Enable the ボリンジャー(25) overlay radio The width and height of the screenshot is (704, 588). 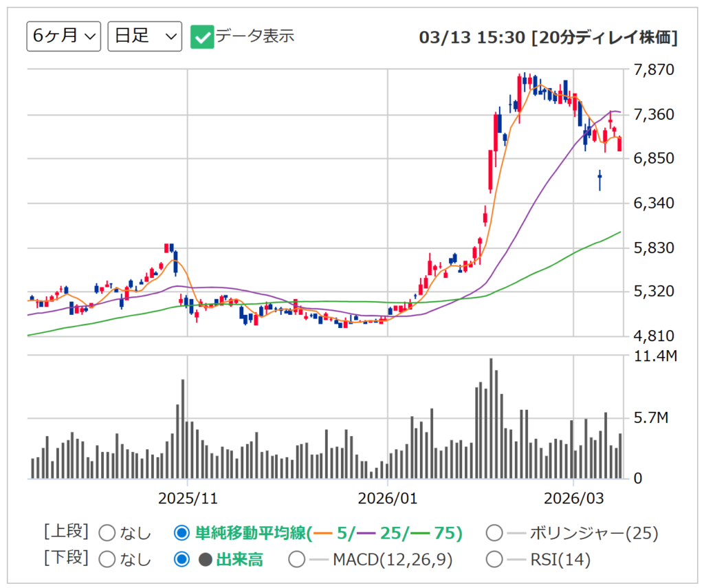[494, 533]
